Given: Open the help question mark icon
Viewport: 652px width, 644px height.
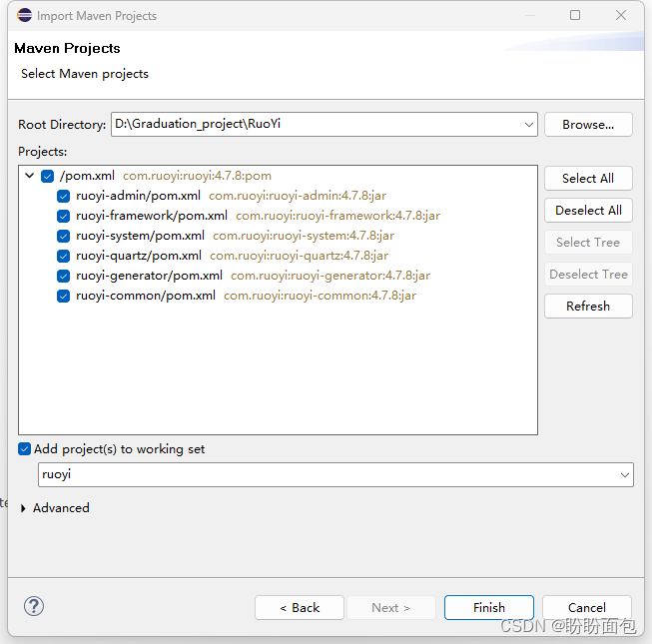Looking at the screenshot, I should tap(34, 606).
